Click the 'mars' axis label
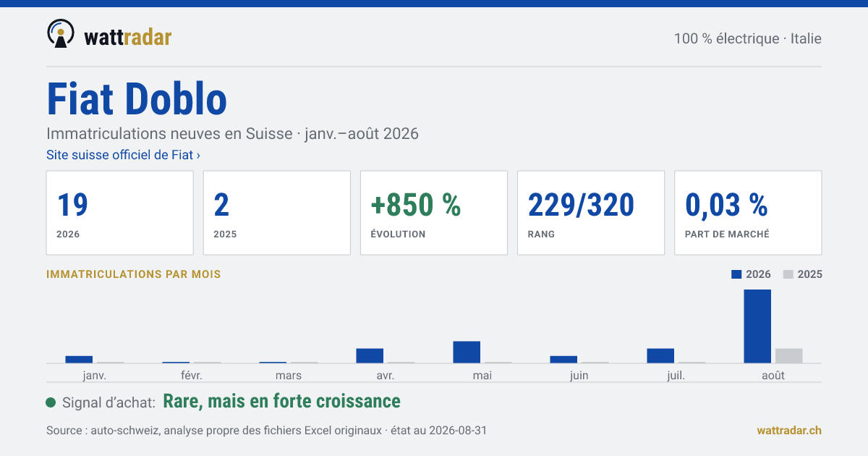Screen dimensions: 868x456 point(289,375)
